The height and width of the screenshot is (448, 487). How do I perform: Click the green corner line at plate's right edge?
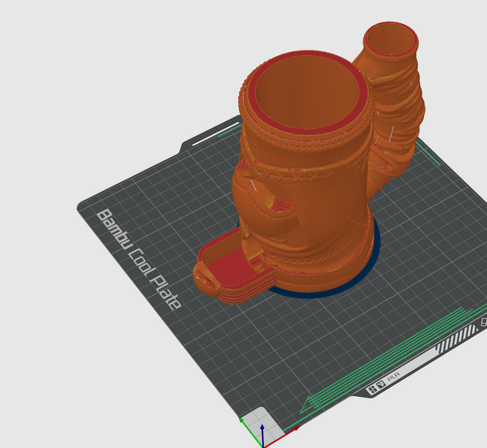427,154
